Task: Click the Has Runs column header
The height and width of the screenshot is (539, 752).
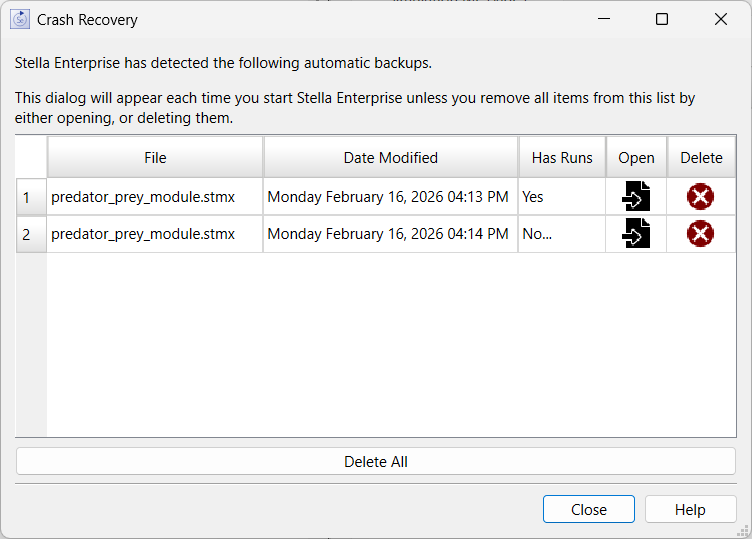Action: click(x=562, y=158)
